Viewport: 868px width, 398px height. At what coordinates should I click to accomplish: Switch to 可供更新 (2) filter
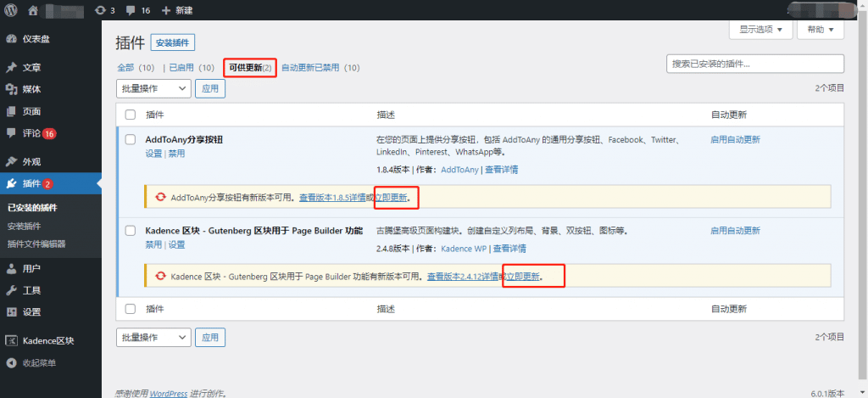(x=250, y=68)
